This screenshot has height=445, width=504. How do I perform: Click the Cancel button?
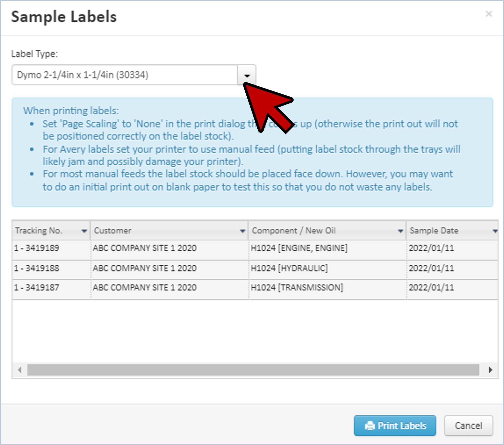468,426
